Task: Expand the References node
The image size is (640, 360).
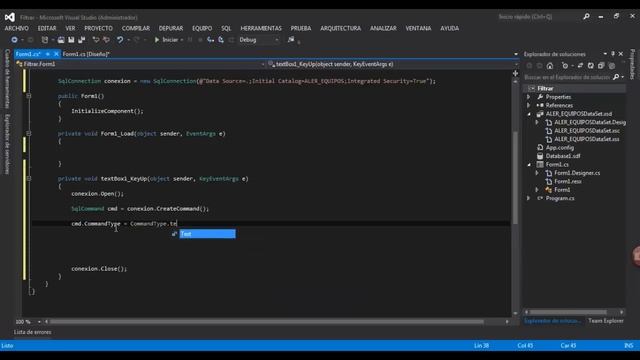Action: point(529,105)
